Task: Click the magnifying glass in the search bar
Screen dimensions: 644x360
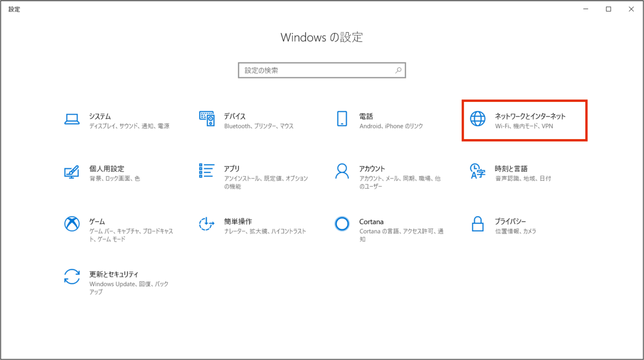Action: (x=398, y=70)
